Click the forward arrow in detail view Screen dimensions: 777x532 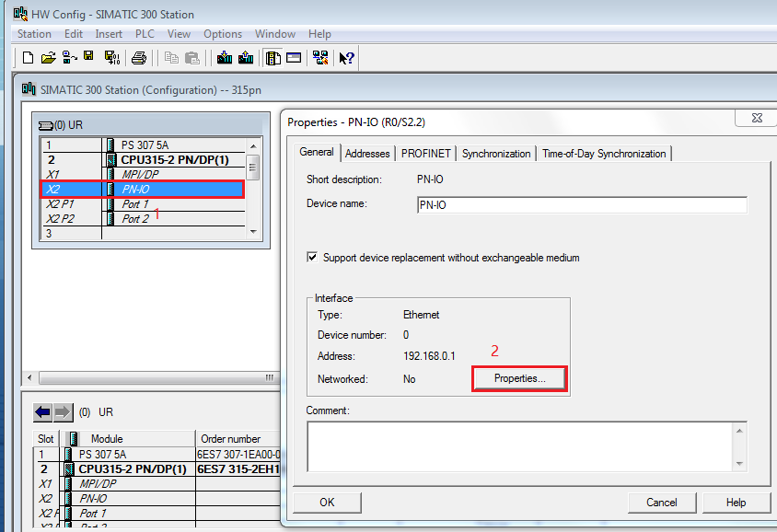click(63, 412)
